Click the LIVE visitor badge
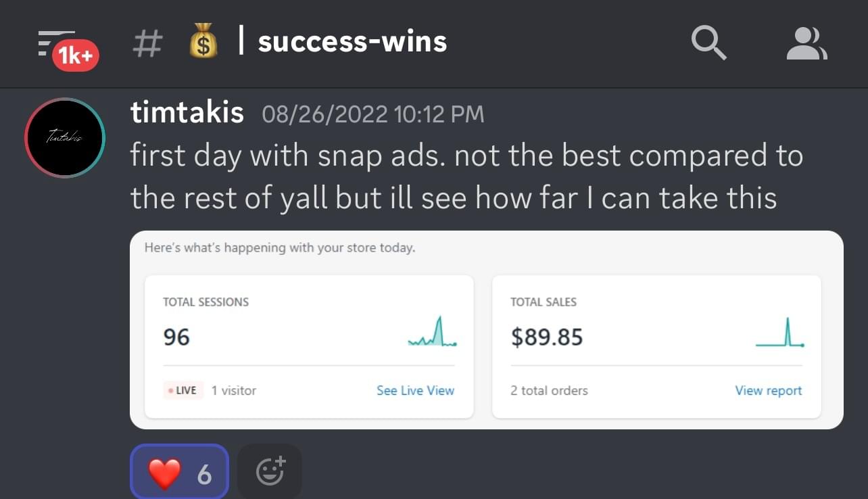This screenshot has width=868, height=499. 183,390
